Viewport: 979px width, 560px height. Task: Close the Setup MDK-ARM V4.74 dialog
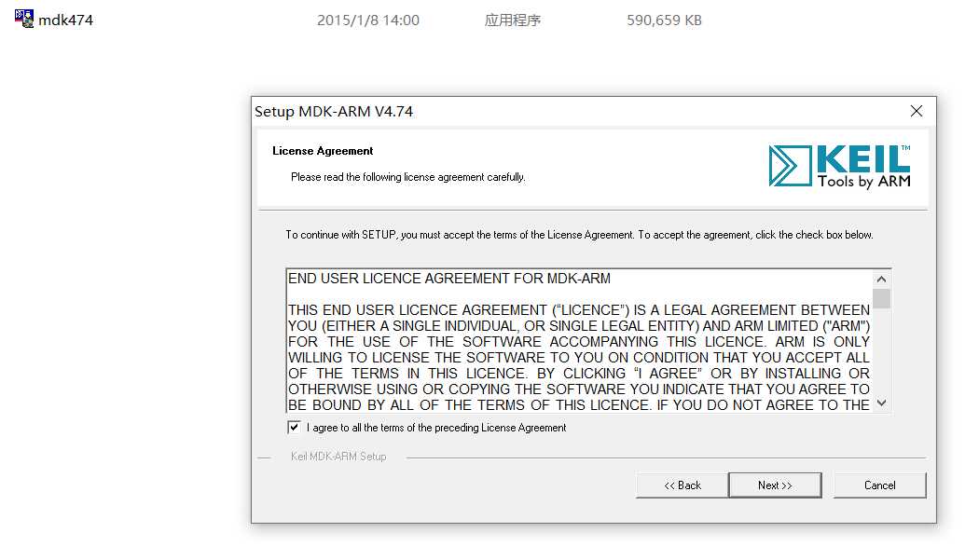[x=916, y=111]
